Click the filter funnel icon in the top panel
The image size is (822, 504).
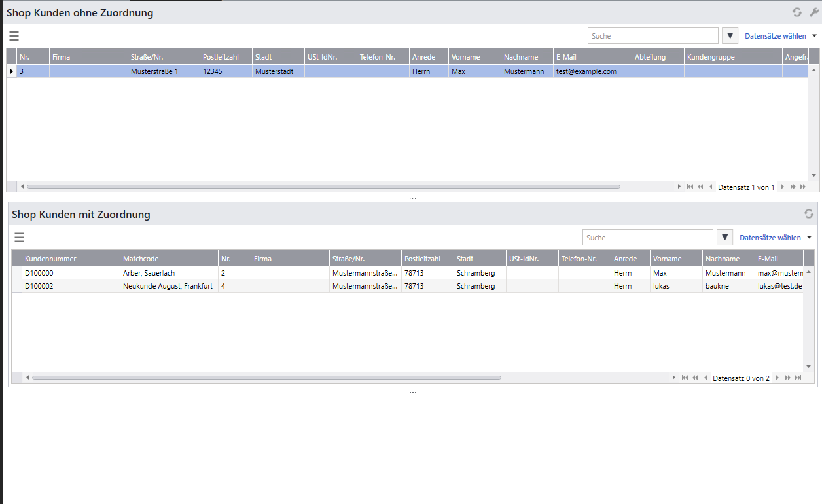click(x=730, y=36)
